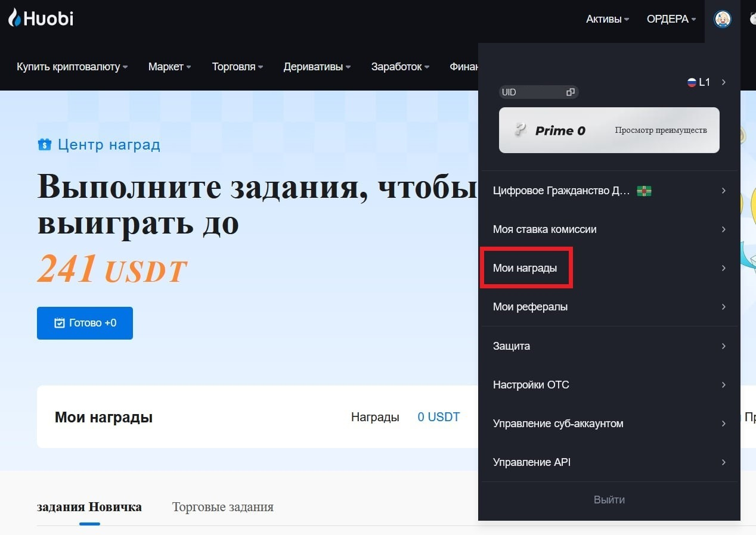This screenshot has width=756, height=535.
Task: Open Моя ставка комиссии
Action: click(609, 229)
